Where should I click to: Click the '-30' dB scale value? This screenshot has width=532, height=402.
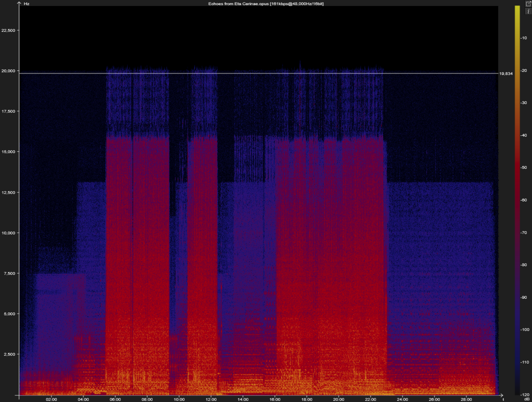(x=524, y=103)
